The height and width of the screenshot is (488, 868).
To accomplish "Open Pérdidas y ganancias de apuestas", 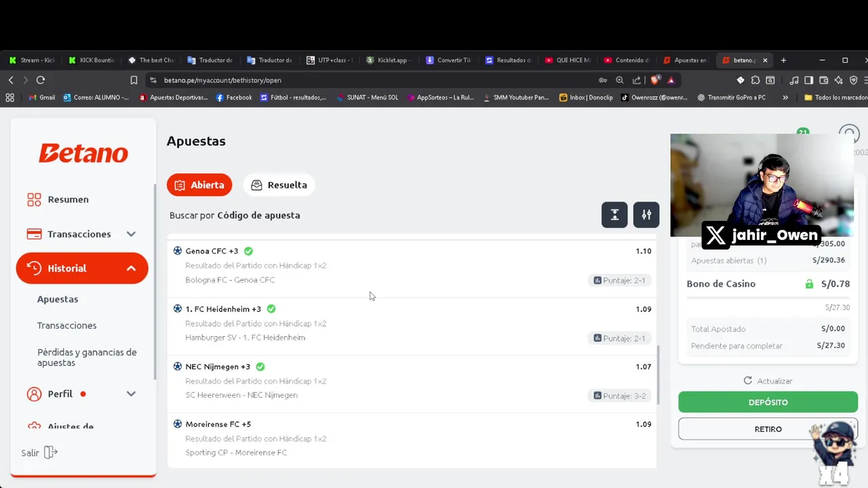I will (x=87, y=357).
